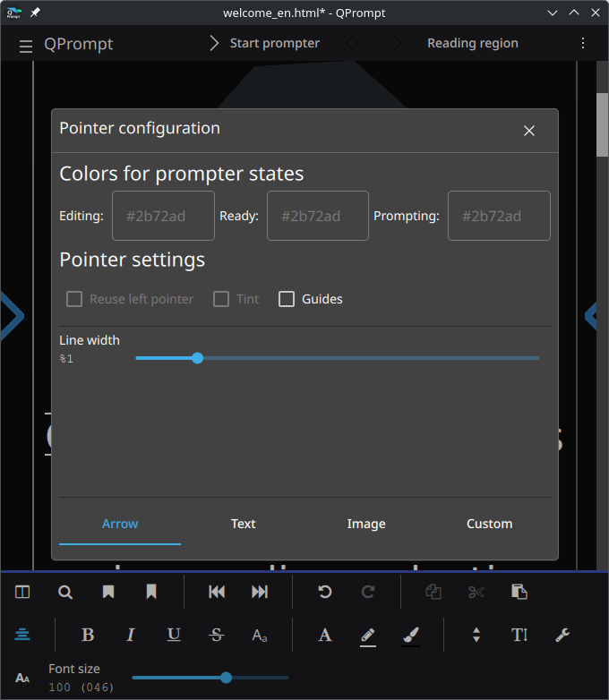609x700 pixels.
Task: Open the three-dot overflow menu
Action: pyautogui.click(x=583, y=43)
